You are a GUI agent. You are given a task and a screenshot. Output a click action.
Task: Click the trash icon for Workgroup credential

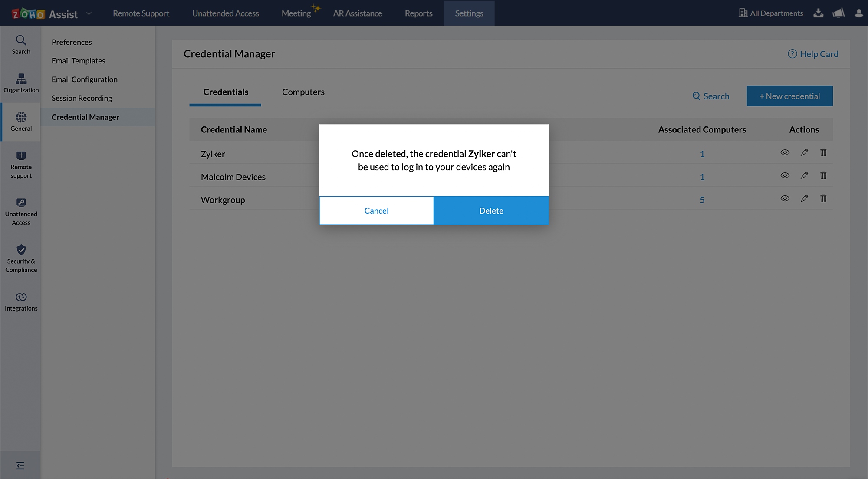(823, 198)
